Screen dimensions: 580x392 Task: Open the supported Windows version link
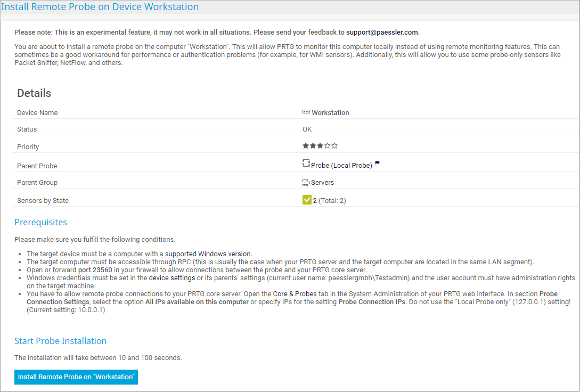tap(208, 254)
